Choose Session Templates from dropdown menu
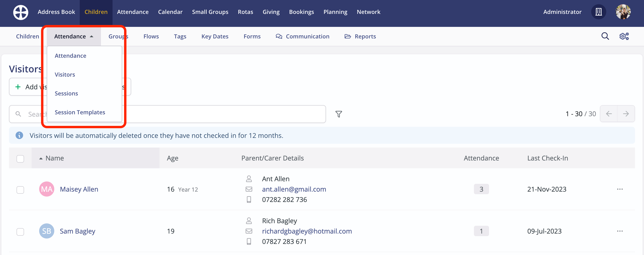Viewport: 644px width, 255px height. 80,112
